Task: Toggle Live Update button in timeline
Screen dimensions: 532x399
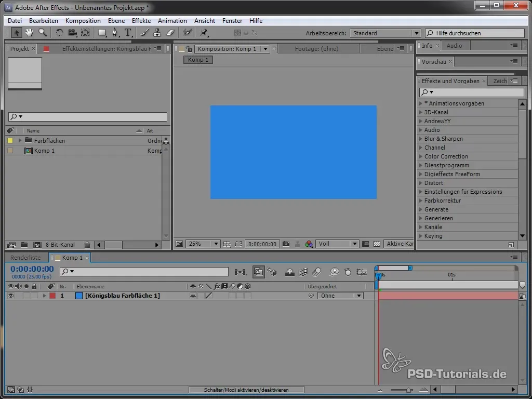Action: (259, 272)
